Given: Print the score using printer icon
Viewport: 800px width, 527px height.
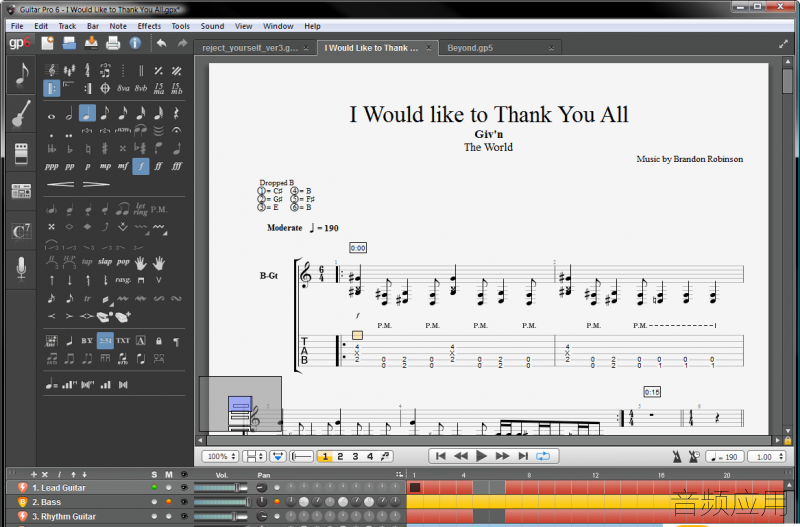Looking at the screenshot, I should [x=113, y=43].
